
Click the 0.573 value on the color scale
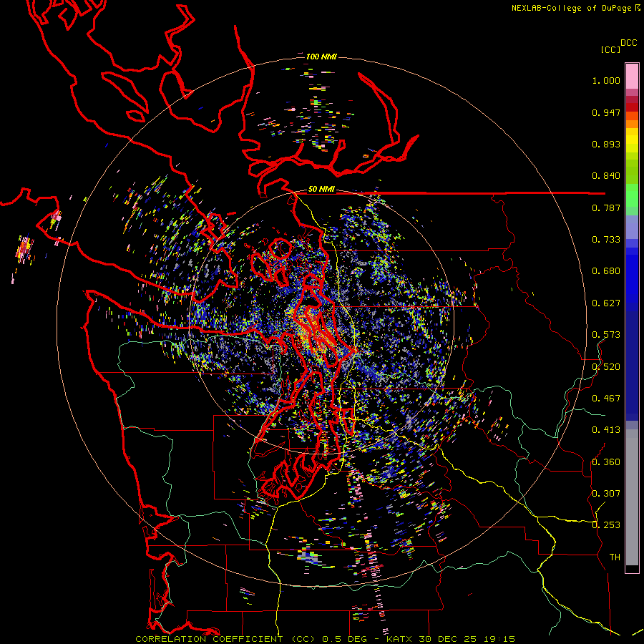pyautogui.click(x=606, y=335)
